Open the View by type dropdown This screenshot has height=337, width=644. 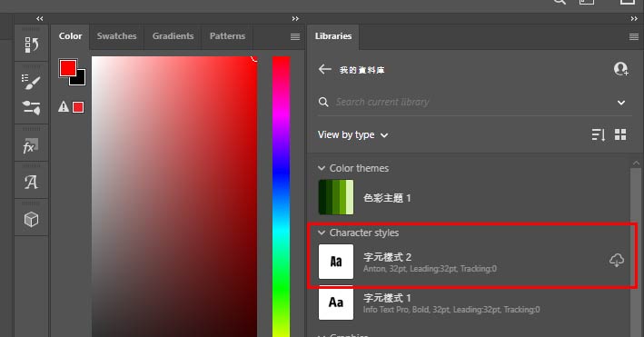tap(352, 134)
